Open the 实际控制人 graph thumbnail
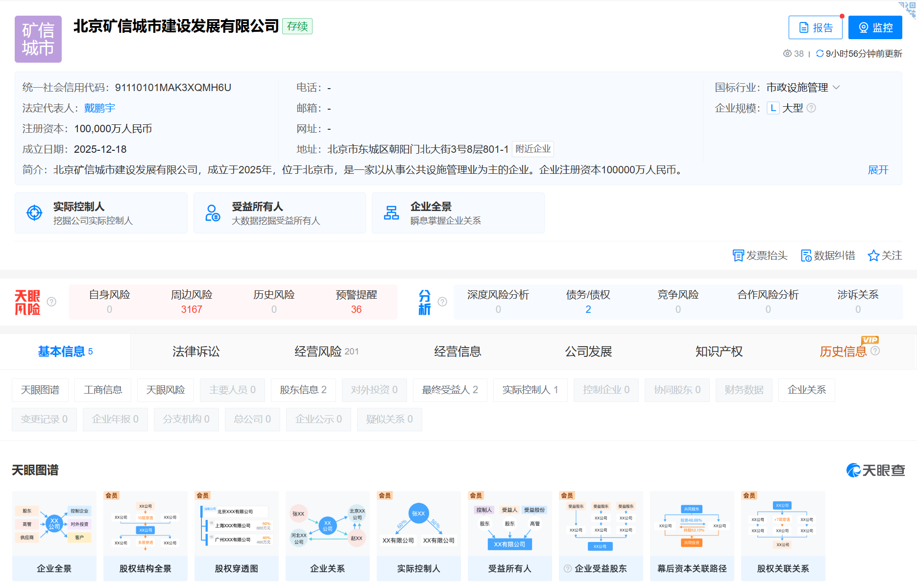This screenshot has width=917, height=588. coord(419,536)
